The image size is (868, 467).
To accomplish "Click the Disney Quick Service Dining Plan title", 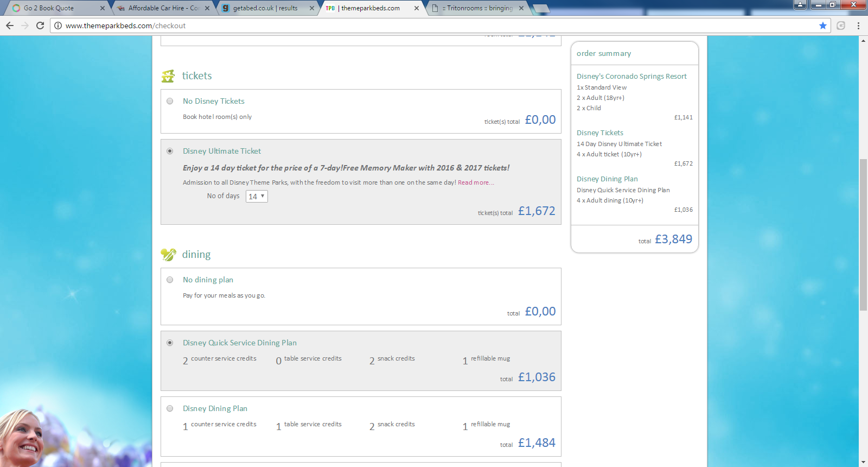I will coord(240,343).
